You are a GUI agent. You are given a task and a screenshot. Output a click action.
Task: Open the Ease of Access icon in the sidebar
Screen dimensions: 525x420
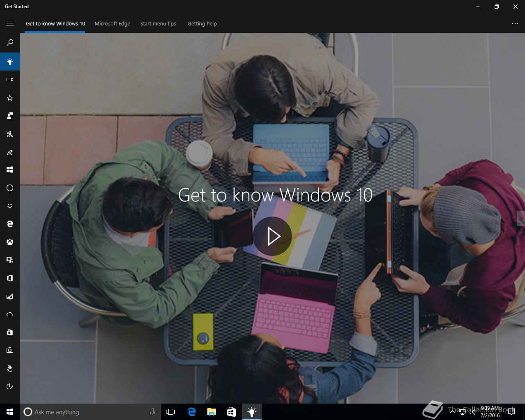click(10, 386)
